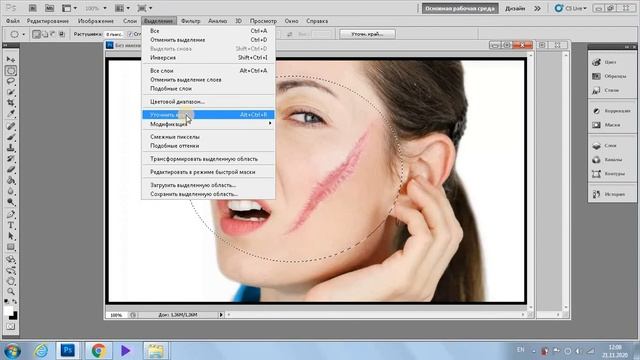Select the Crop tool
The image size is (640, 360).
(x=11, y=103)
